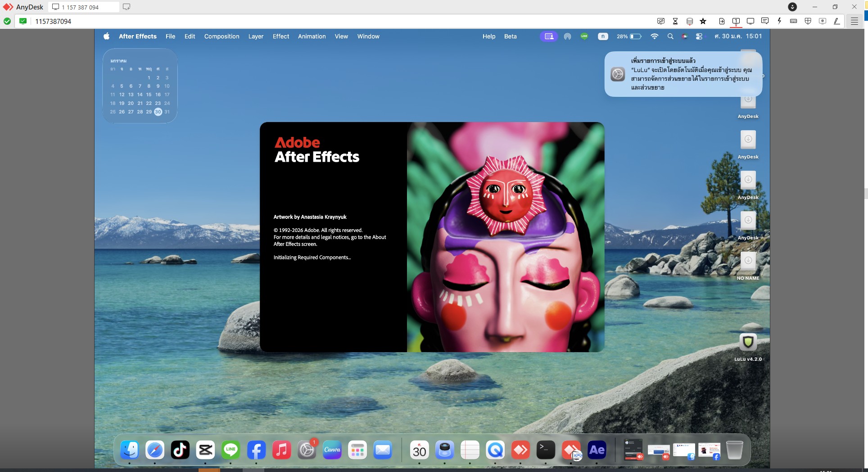Select the AnyDesk session tab 1 157 387 094
This screenshot has height=472, width=868.
click(84, 7)
